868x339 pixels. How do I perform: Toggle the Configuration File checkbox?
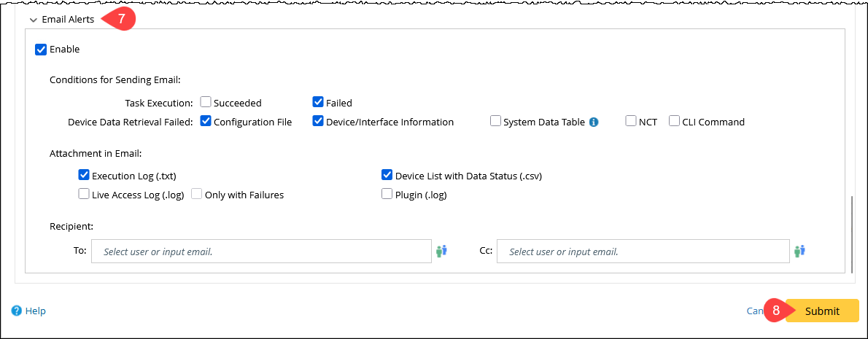(x=206, y=122)
